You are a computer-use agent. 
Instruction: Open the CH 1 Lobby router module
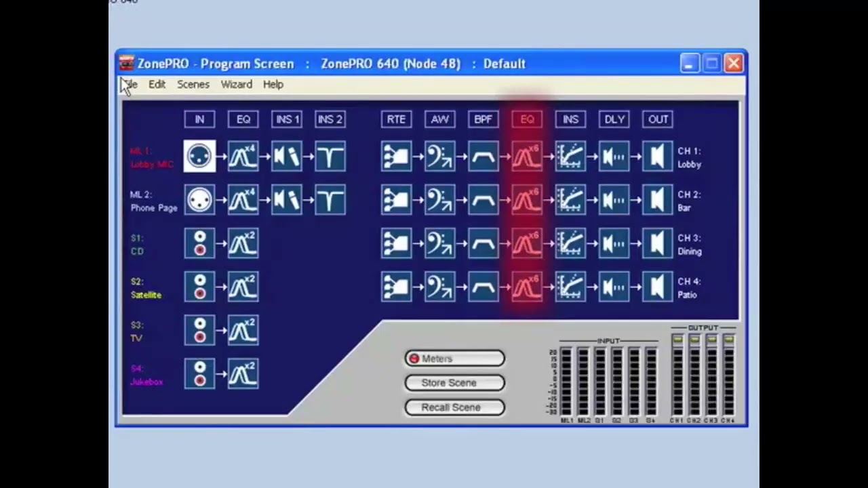[x=396, y=157]
